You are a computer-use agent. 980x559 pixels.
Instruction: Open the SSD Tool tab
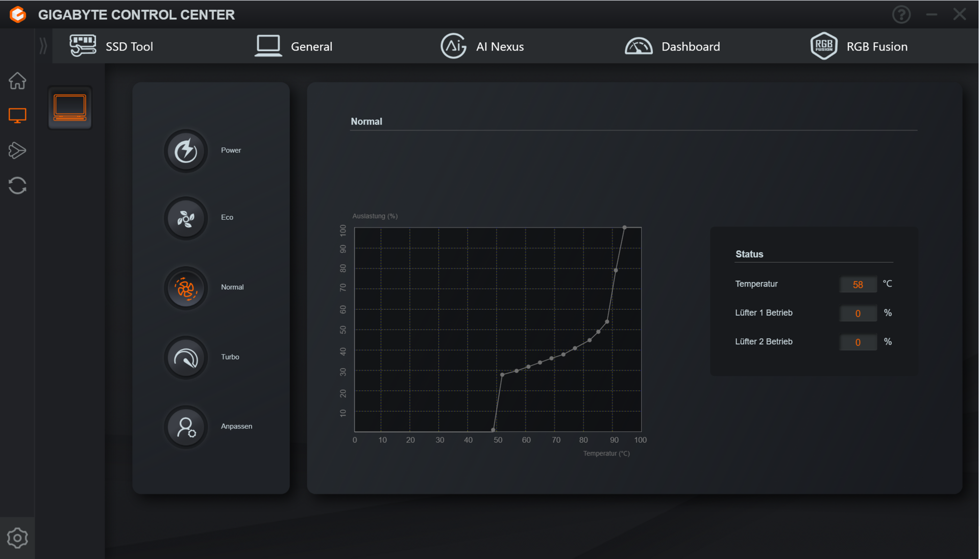112,46
